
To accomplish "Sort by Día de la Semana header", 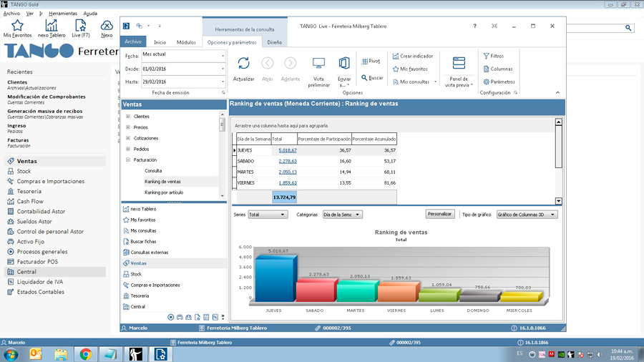I will click(x=253, y=139).
